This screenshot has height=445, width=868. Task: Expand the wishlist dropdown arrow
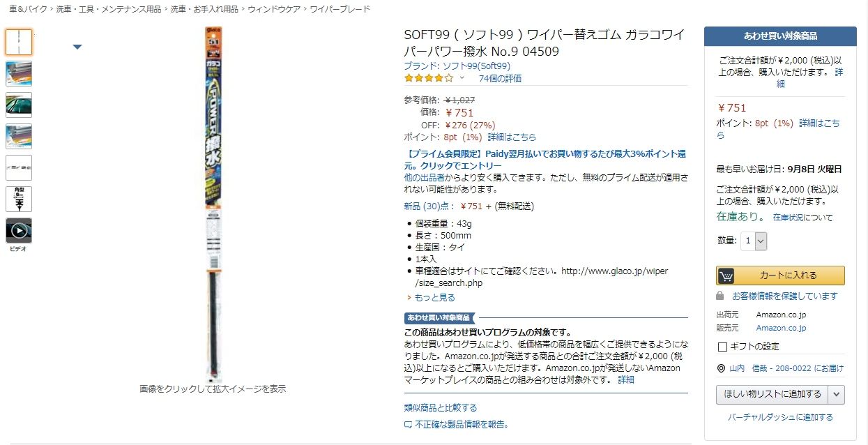coord(837,394)
